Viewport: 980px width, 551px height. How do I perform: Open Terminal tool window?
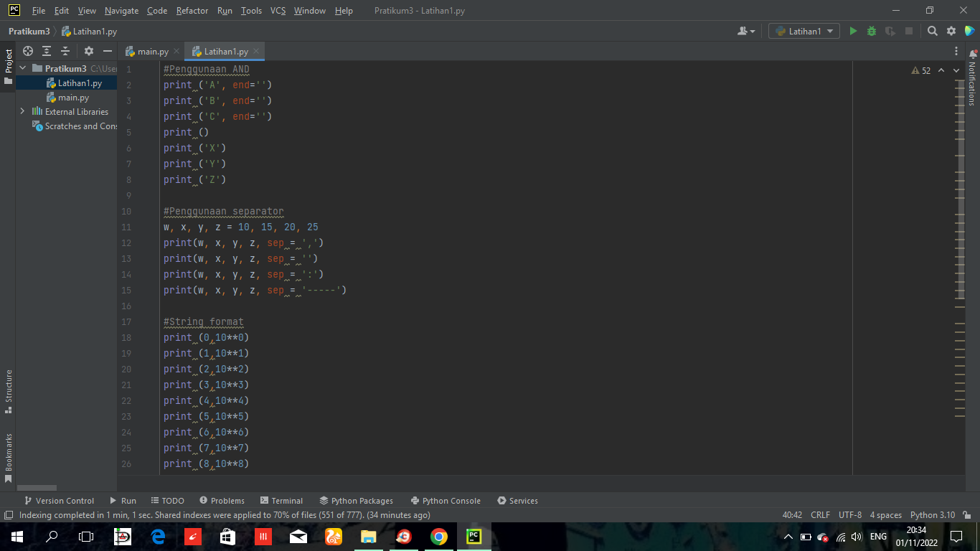(x=281, y=501)
